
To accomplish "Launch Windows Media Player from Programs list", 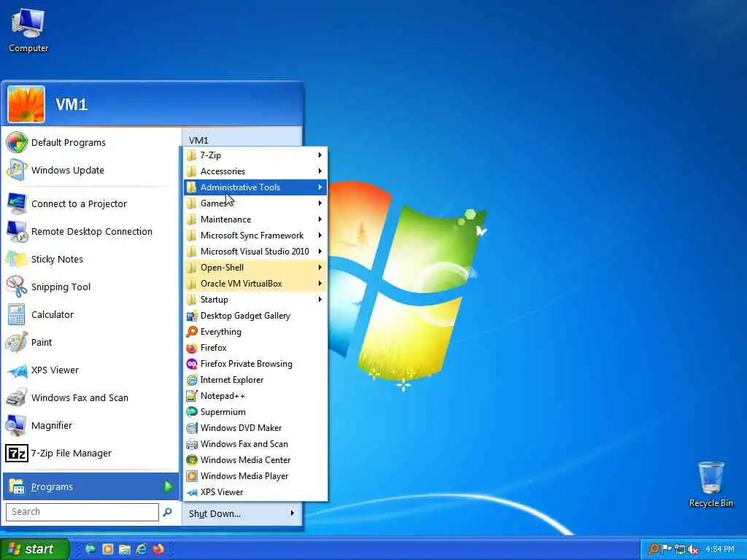I will click(255, 475).
